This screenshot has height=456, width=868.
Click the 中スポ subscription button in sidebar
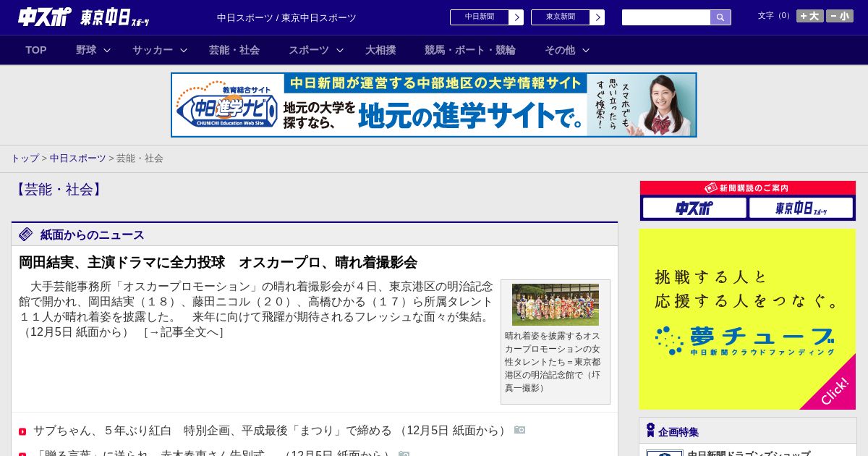pyautogui.click(x=694, y=208)
